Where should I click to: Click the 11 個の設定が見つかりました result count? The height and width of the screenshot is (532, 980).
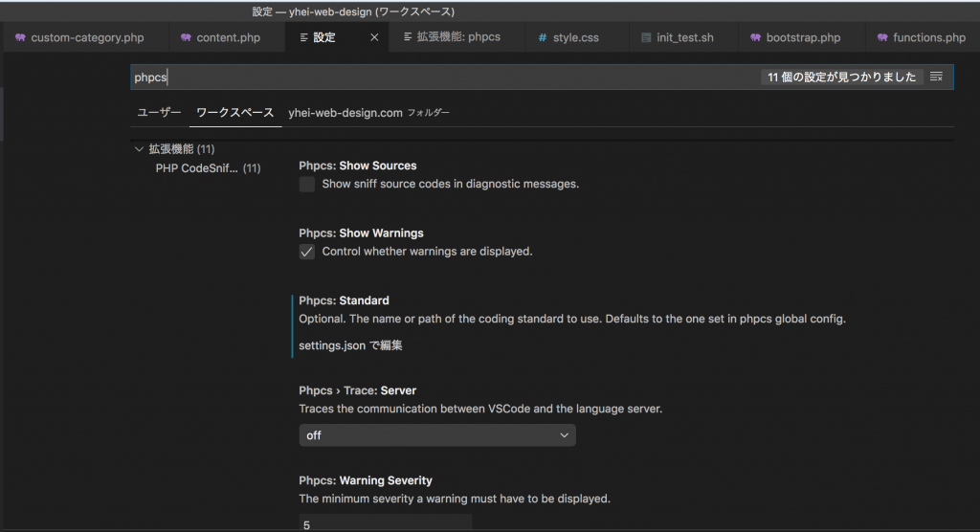[x=842, y=77]
